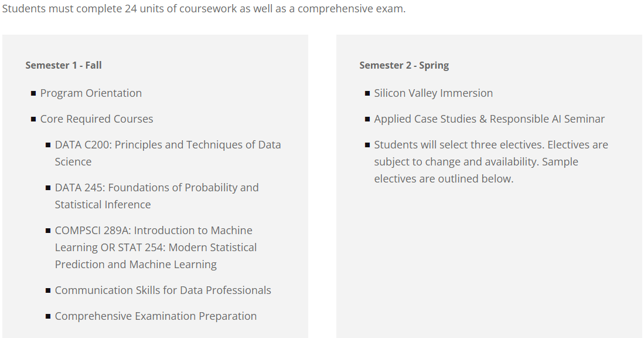Click the bullet beside Program Orientation
Viewport: 644px width, 338px height.
(x=33, y=94)
